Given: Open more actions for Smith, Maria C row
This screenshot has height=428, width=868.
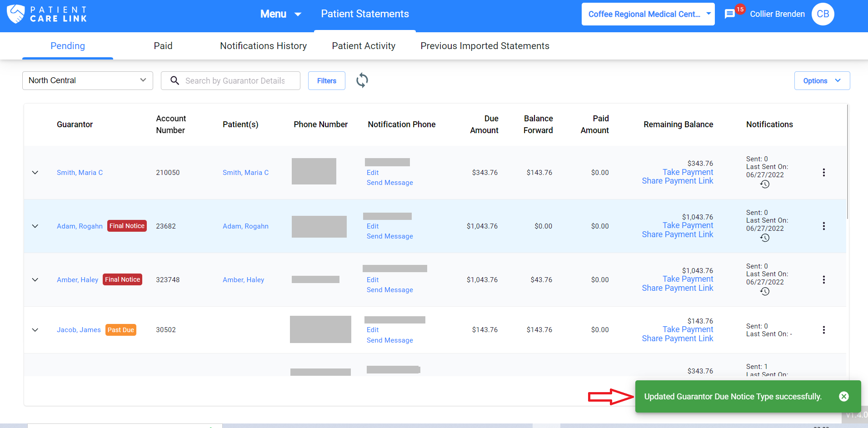Looking at the screenshot, I should (823, 173).
